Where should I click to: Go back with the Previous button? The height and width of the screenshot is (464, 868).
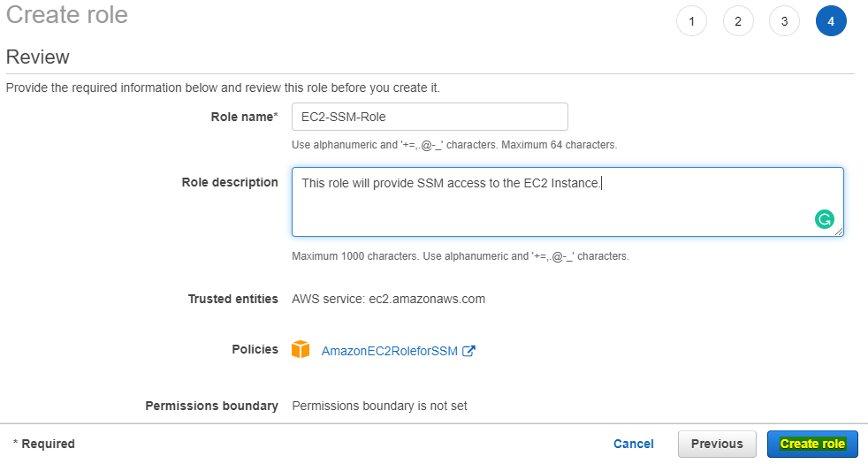[717, 444]
